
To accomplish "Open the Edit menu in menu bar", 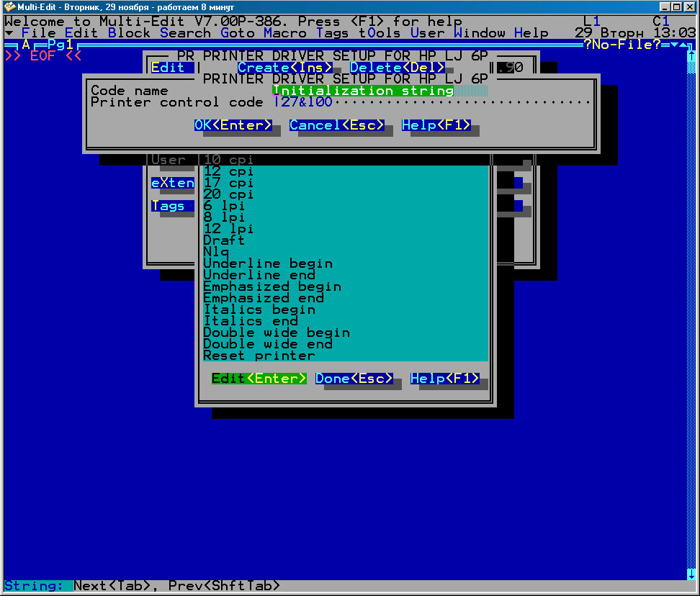I will point(81,33).
